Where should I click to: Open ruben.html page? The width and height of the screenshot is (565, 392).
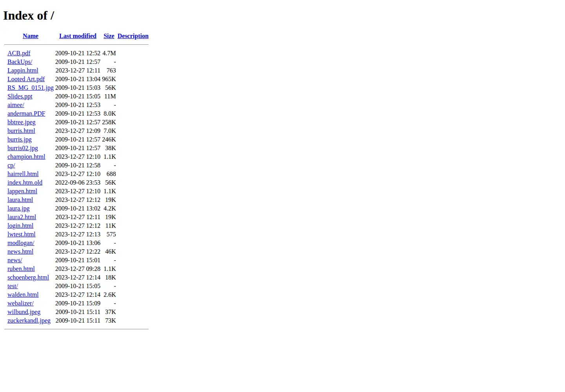[21, 269]
